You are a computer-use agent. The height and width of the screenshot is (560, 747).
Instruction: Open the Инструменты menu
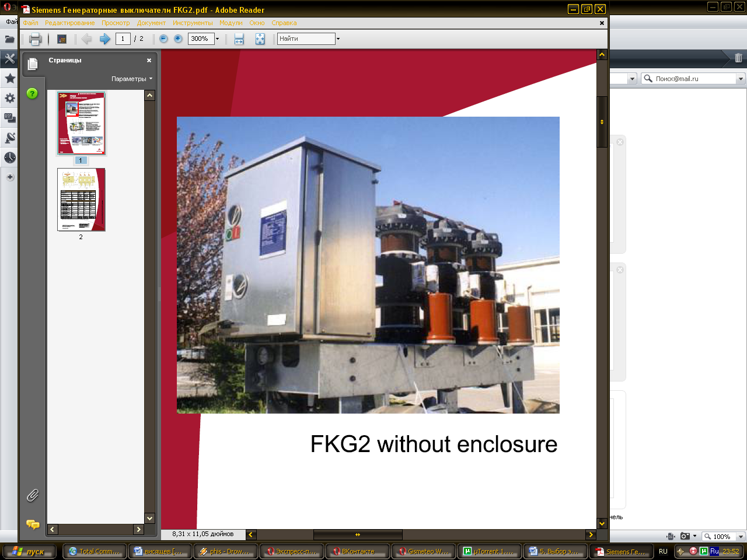[193, 23]
